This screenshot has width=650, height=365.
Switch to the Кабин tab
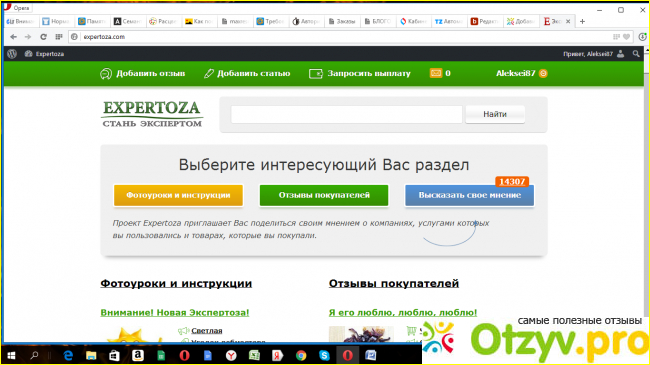pyautogui.click(x=413, y=21)
